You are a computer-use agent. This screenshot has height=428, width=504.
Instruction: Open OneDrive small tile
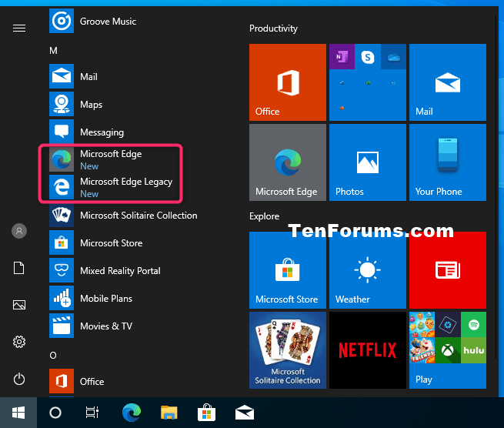(393, 57)
